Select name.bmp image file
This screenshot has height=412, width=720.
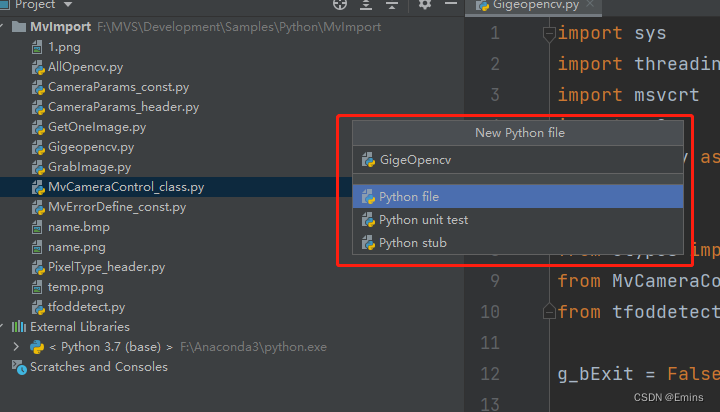79,227
